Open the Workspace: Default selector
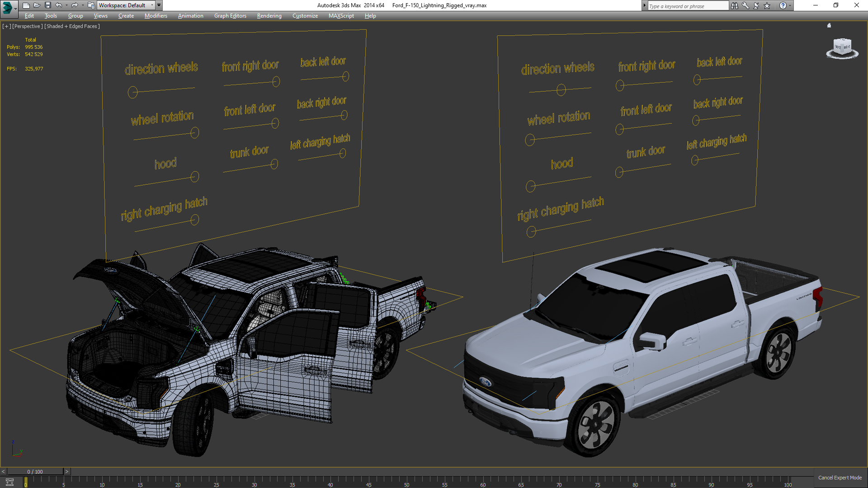Image resolution: width=868 pixels, height=488 pixels. (x=126, y=5)
